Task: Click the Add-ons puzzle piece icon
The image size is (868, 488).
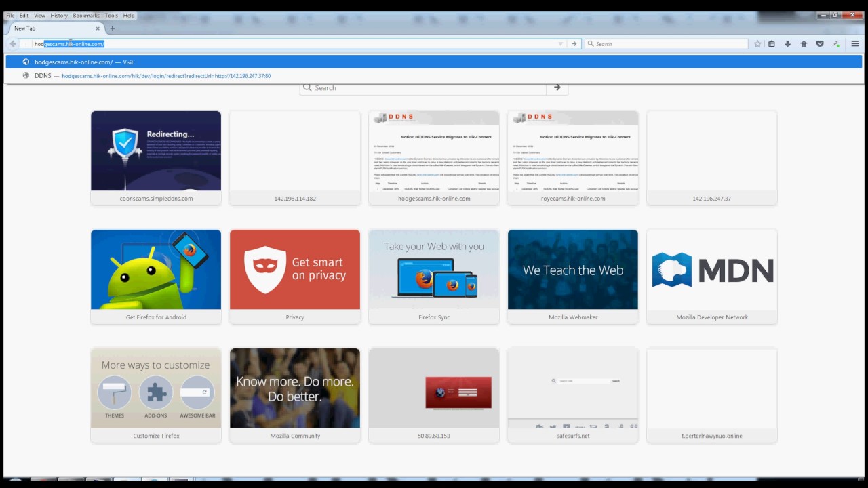Action: 156,392
